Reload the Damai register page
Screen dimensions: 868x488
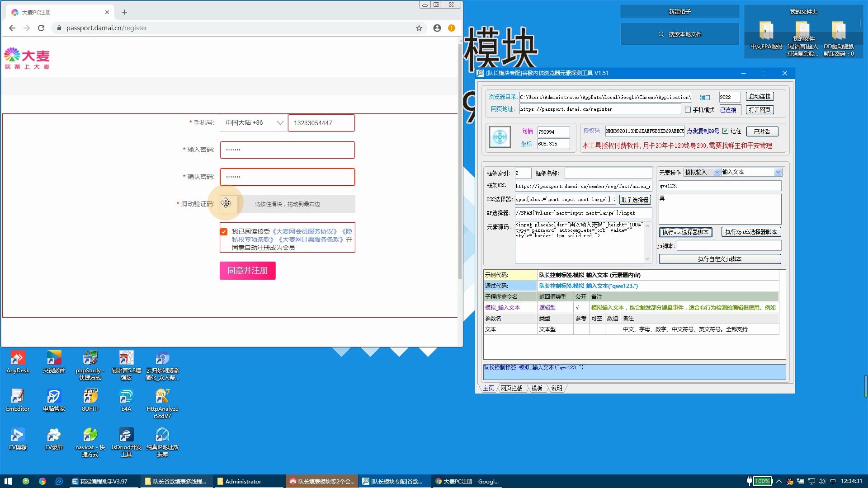point(41,28)
